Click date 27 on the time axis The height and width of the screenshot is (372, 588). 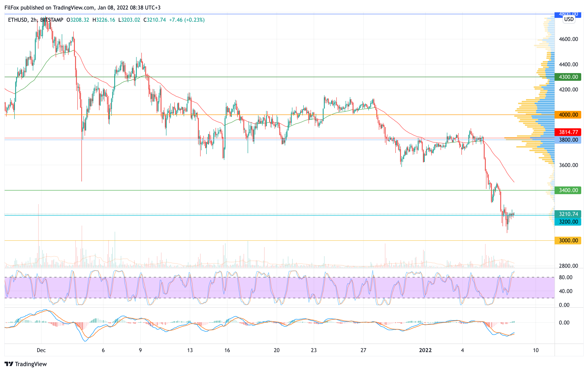pos(363,350)
